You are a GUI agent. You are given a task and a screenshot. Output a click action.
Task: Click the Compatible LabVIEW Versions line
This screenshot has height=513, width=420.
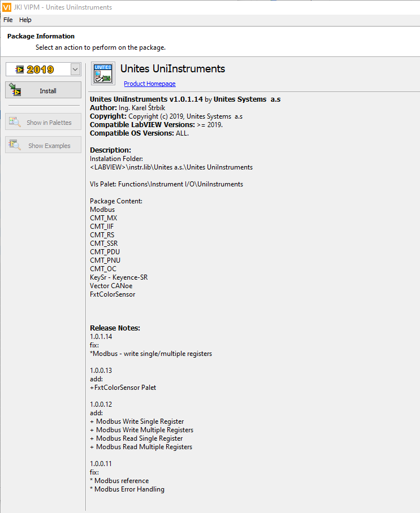(x=156, y=125)
